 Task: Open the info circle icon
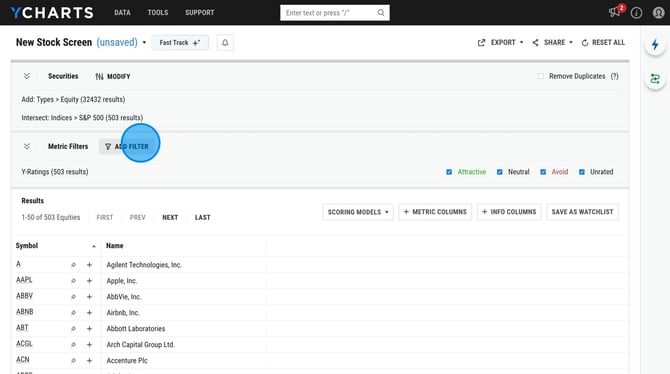point(636,13)
